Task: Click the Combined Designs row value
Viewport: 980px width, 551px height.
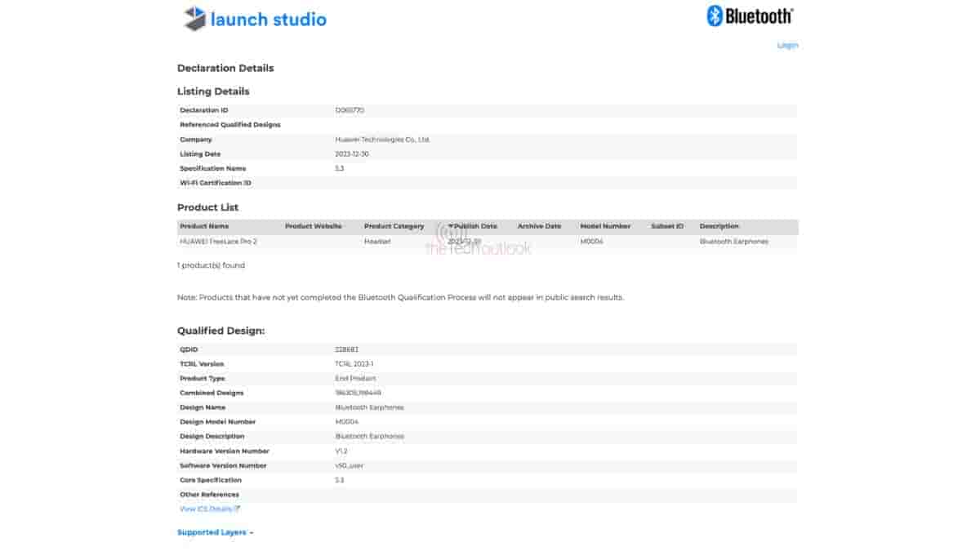Action: 357,393
